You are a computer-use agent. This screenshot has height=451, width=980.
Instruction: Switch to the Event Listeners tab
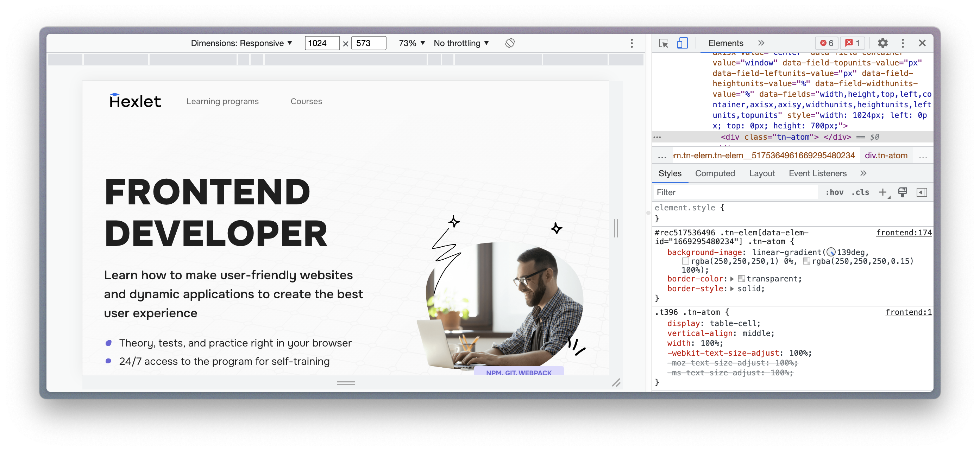point(818,173)
